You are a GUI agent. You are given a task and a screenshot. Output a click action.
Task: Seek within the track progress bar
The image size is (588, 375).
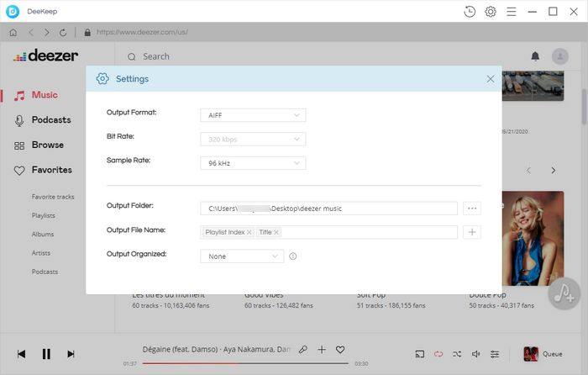pos(245,363)
